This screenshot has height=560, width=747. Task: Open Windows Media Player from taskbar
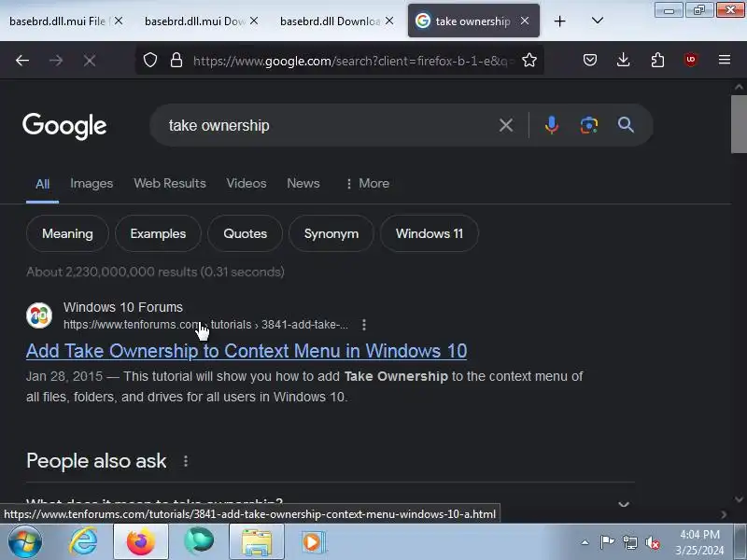coord(313,542)
